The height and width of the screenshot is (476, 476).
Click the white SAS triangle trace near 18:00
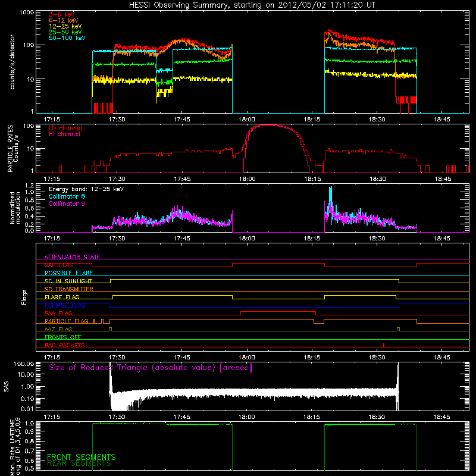(247, 393)
